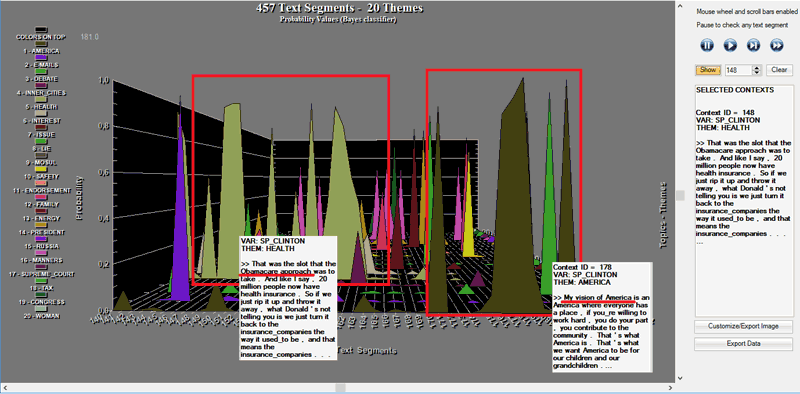
Task: Toggle COLORS ON TOP legend option
Action: click(x=41, y=37)
